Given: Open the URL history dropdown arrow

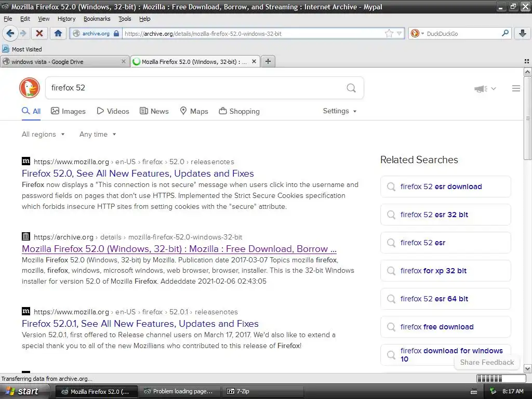Looking at the screenshot, I should click(400, 33).
